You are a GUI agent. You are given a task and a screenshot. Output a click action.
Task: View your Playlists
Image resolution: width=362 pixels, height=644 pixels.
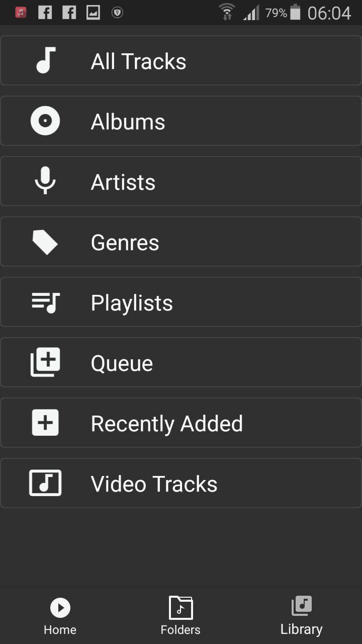132,303
